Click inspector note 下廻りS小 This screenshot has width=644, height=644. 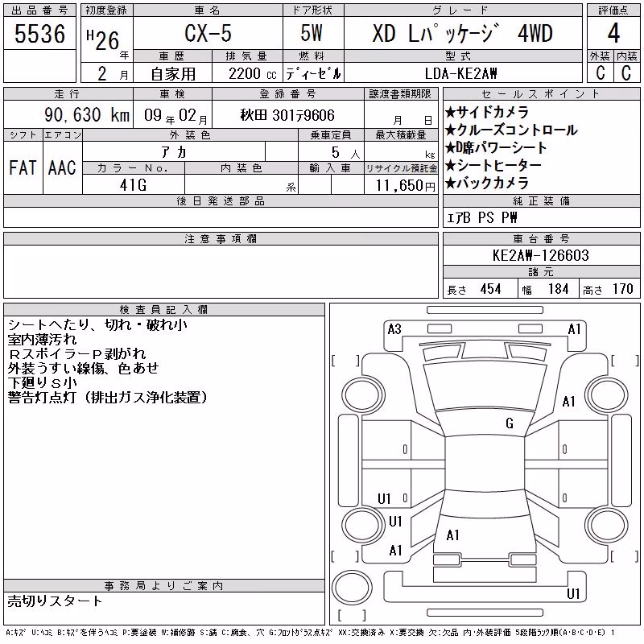click(x=43, y=383)
